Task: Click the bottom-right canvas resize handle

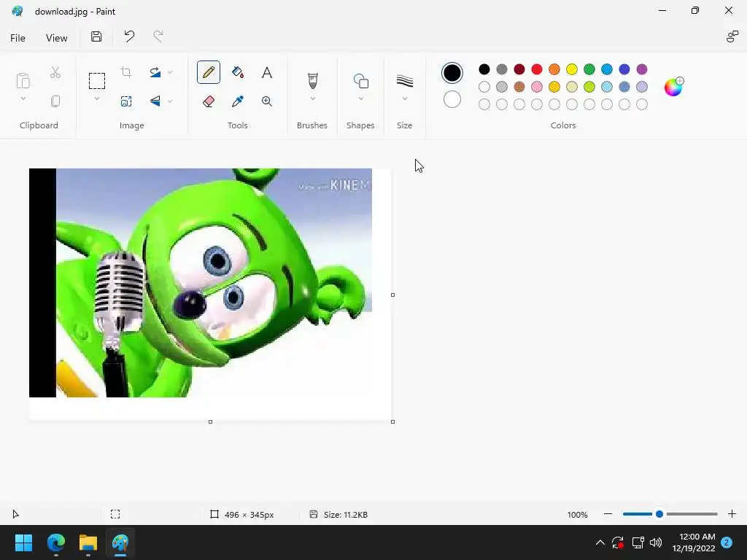Action: click(x=392, y=422)
